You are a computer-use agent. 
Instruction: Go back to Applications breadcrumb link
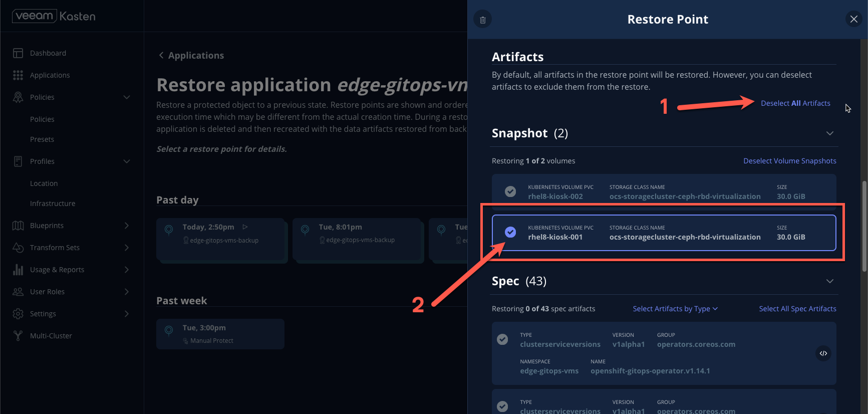[196, 55]
